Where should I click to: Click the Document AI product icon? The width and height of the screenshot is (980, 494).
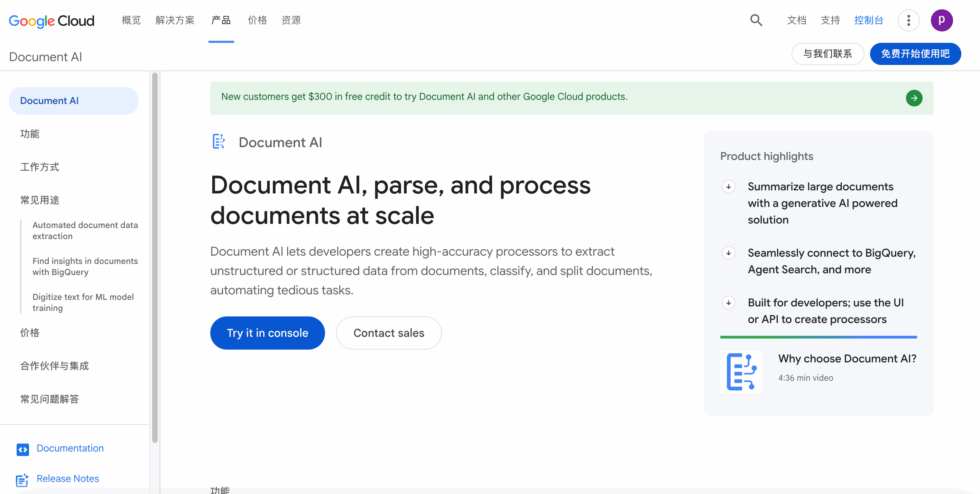tap(219, 141)
